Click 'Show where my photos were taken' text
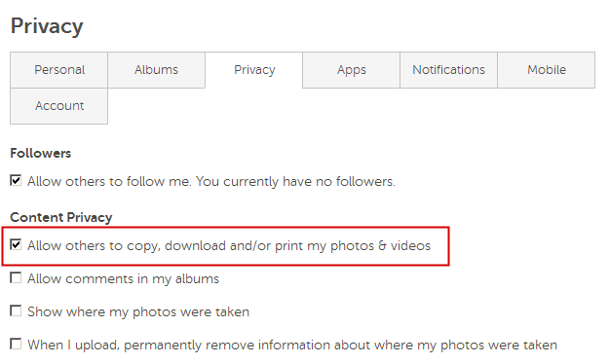This screenshot has width=609, height=364. tap(138, 311)
